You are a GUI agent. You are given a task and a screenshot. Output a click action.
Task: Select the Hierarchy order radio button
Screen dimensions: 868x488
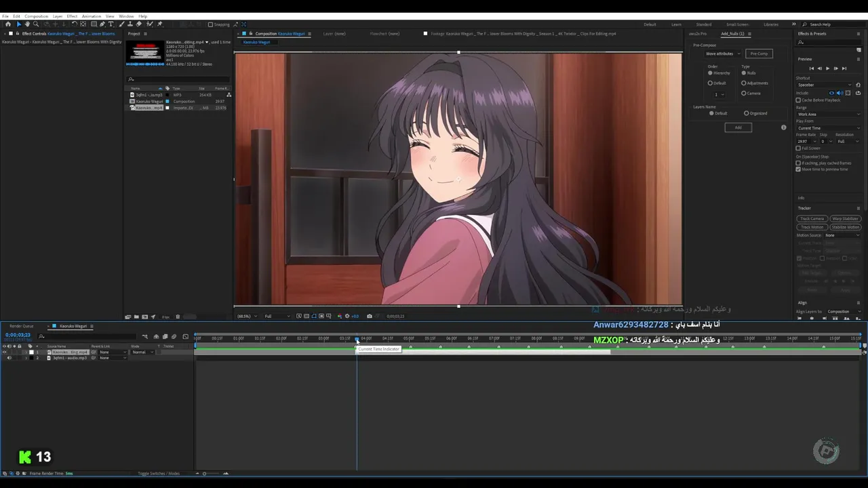tap(710, 73)
